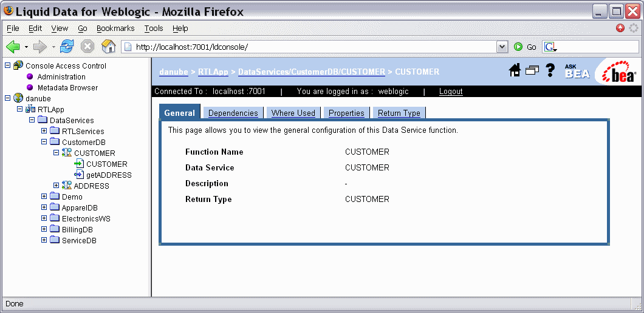Click the Ask BEA logo
644x313 pixels.
577,72
